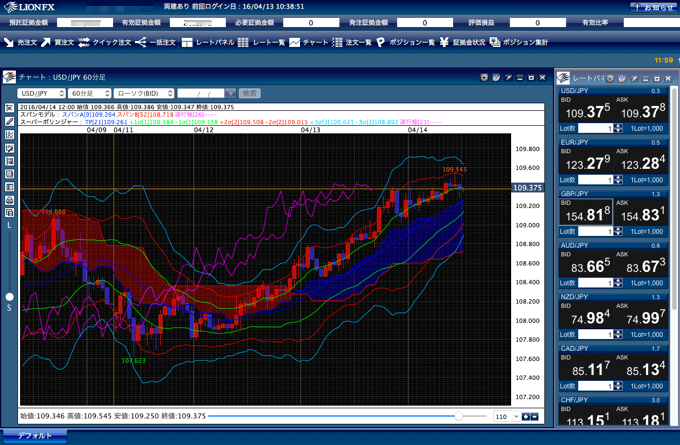
Task: Open a new チャート chart
Action: pos(308,42)
